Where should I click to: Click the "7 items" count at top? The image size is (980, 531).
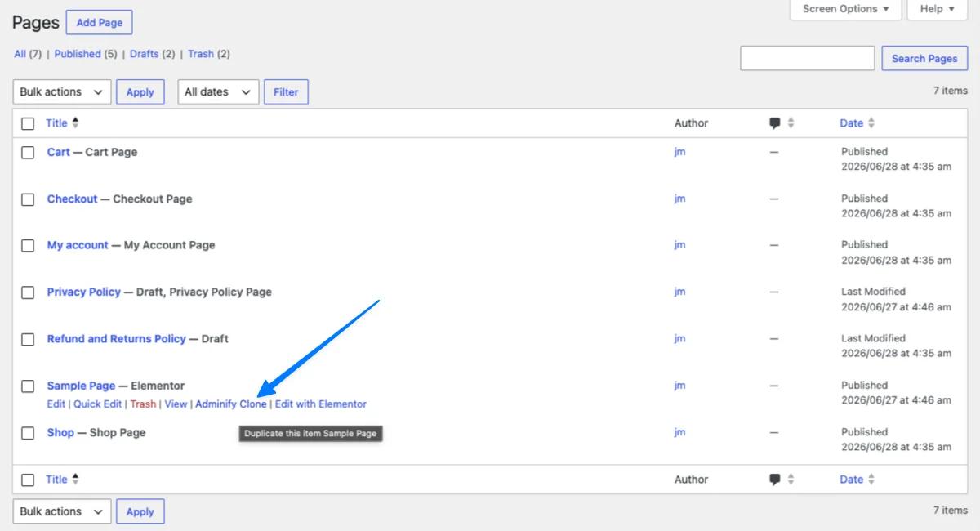point(951,91)
